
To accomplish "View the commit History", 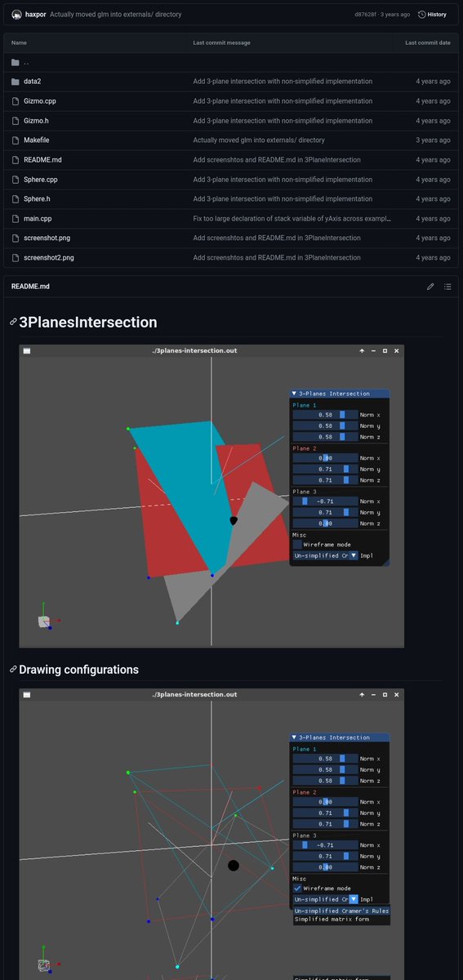I will coord(433,15).
